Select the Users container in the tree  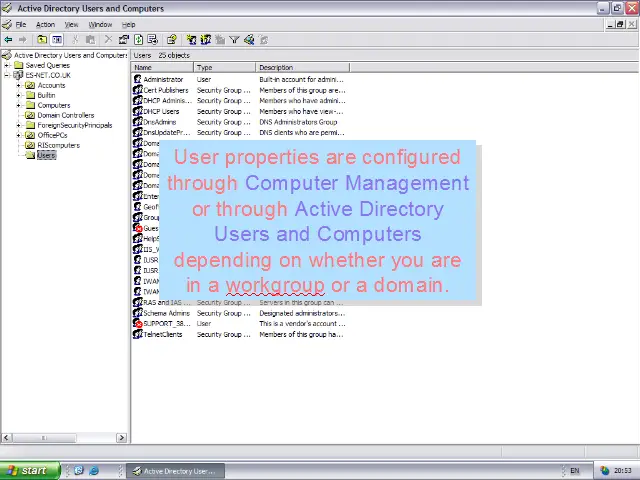(46, 155)
